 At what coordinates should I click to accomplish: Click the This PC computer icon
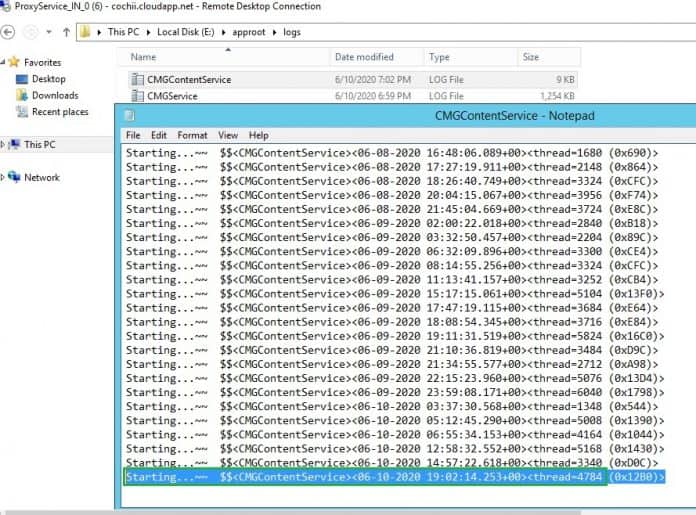click(x=15, y=144)
